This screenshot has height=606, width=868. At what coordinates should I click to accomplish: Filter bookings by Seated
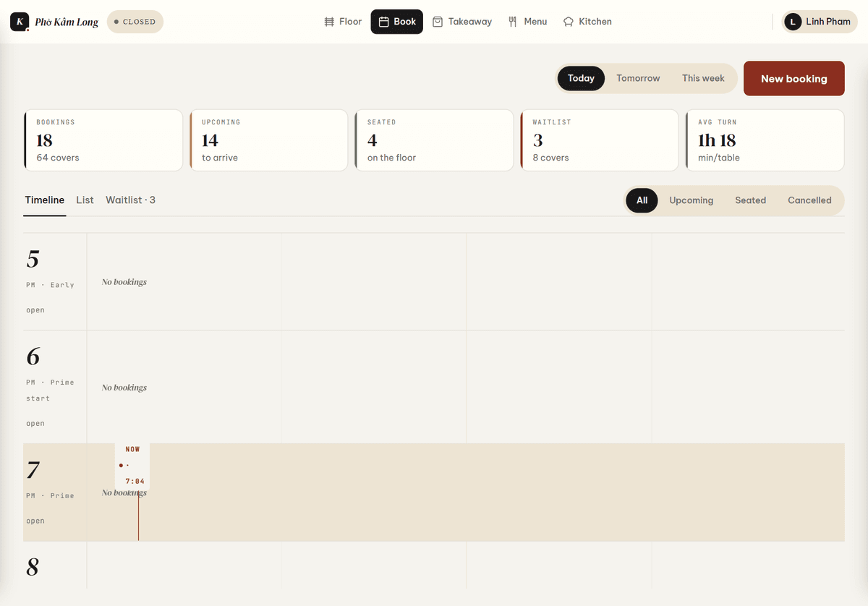click(750, 200)
